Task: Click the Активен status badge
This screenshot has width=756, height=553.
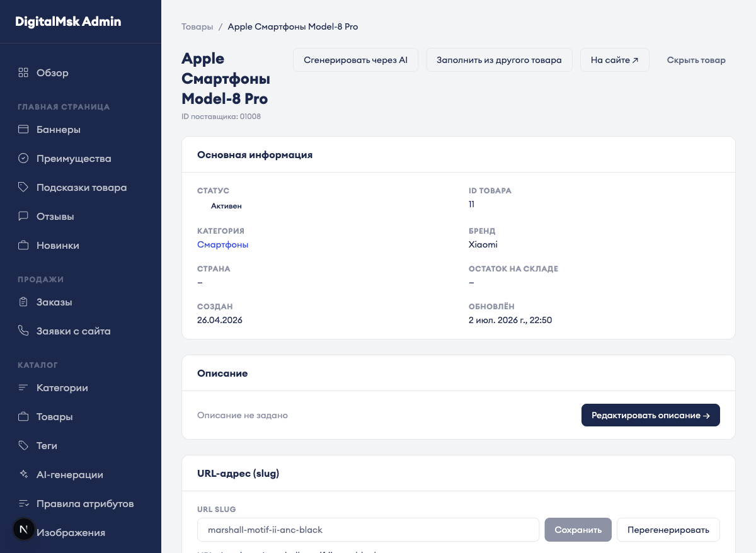Action: 226,206
